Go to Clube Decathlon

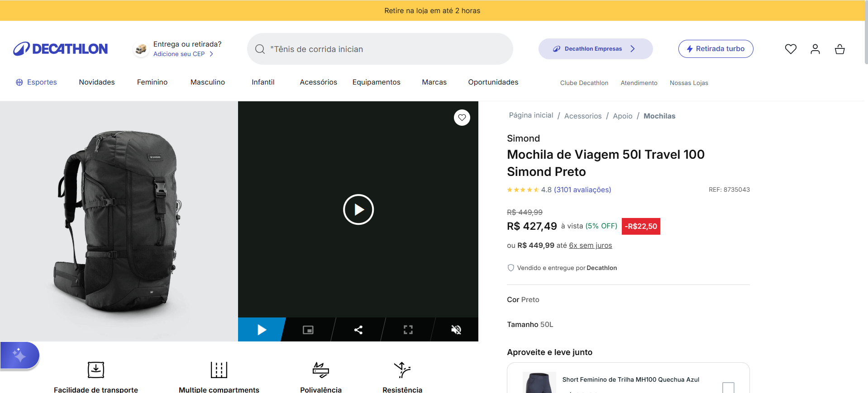584,83
